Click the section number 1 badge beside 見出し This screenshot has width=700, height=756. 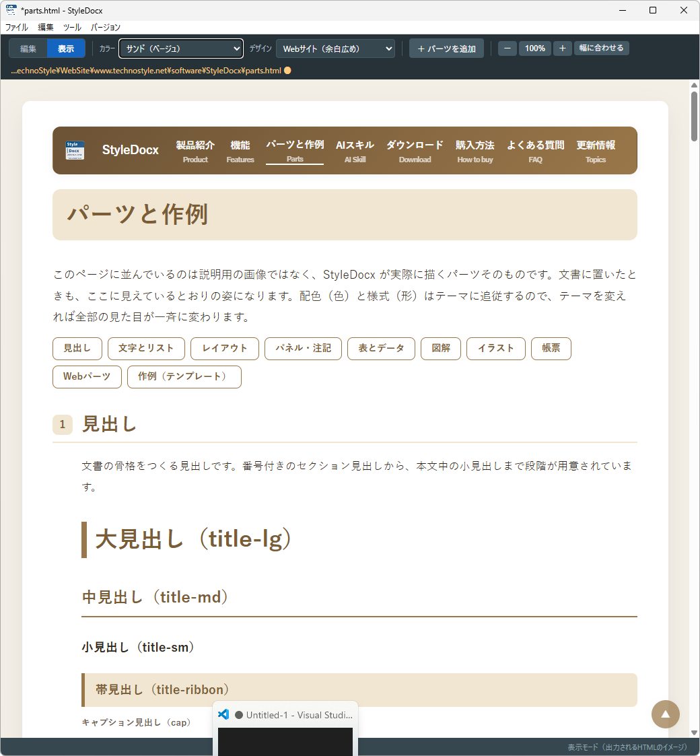click(62, 424)
